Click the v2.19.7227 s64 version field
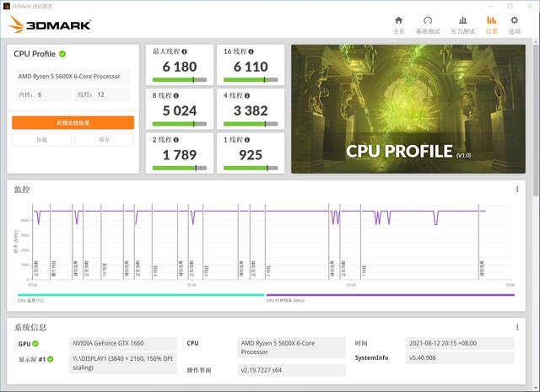The width and height of the screenshot is (540, 392). [x=292, y=370]
